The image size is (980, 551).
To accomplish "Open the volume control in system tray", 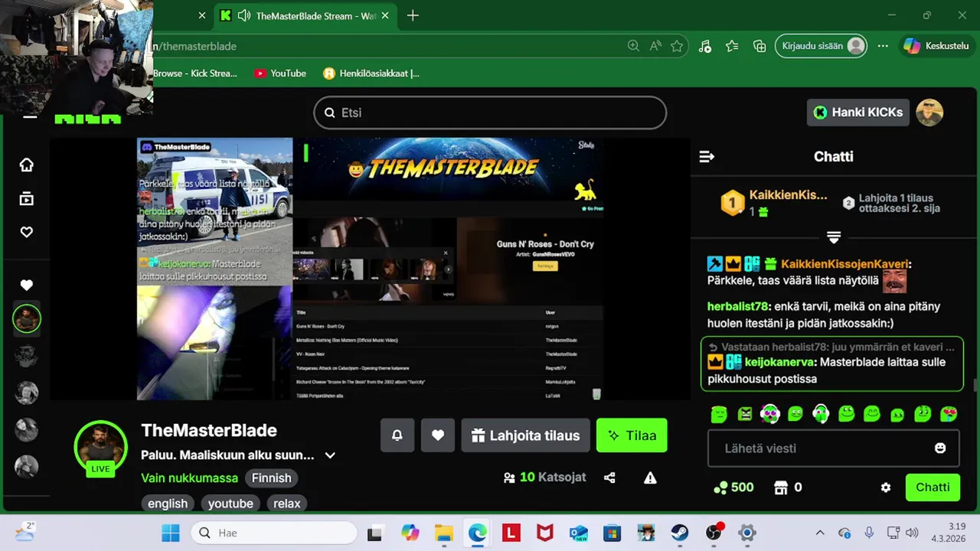I will (912, 533).
